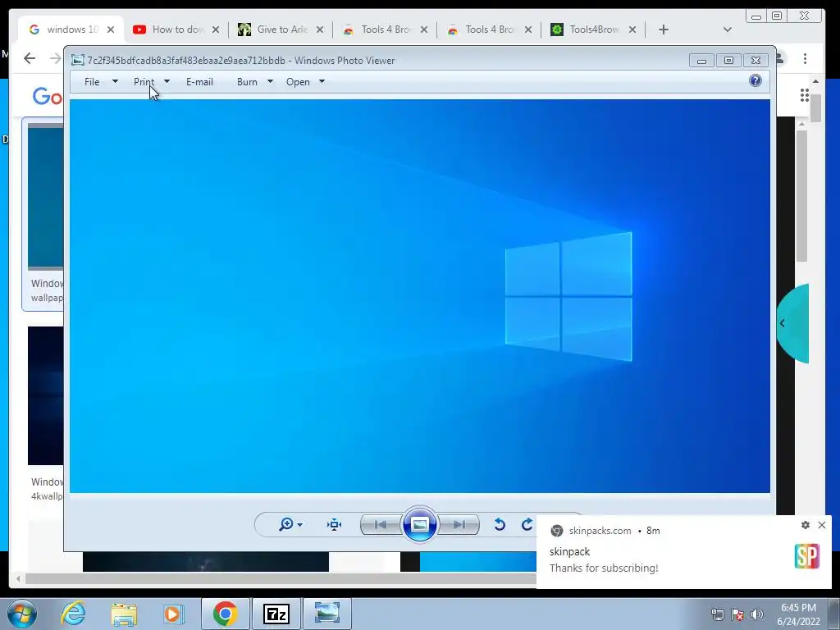Click the Google logo in Chrome
Screen dimensions: 840x630
(48, 97)
